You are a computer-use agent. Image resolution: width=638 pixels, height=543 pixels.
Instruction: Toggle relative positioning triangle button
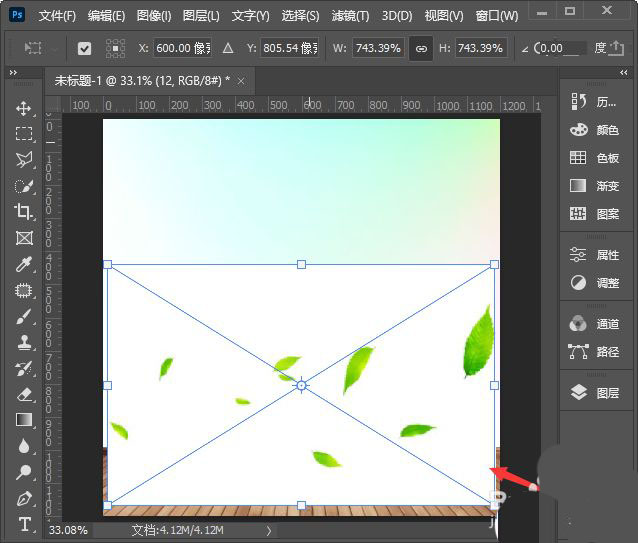pyautogui.click(x=228, y=49)
